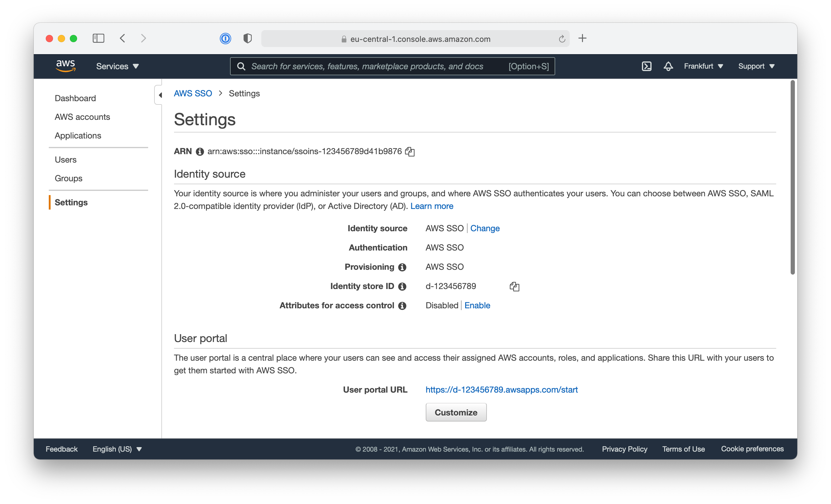831x504 pixels.
Task: Open 1Password extension icon
Action: (x=225, y=39)
